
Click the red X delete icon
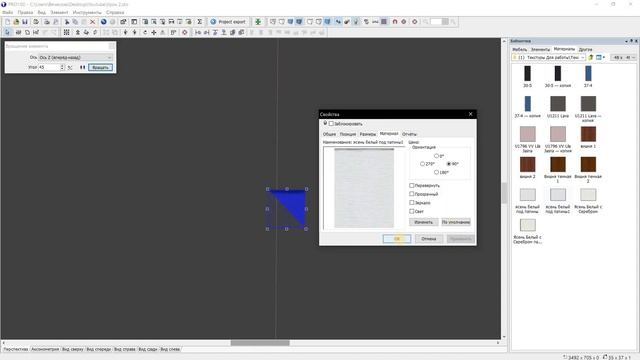(x=92, y=22)
